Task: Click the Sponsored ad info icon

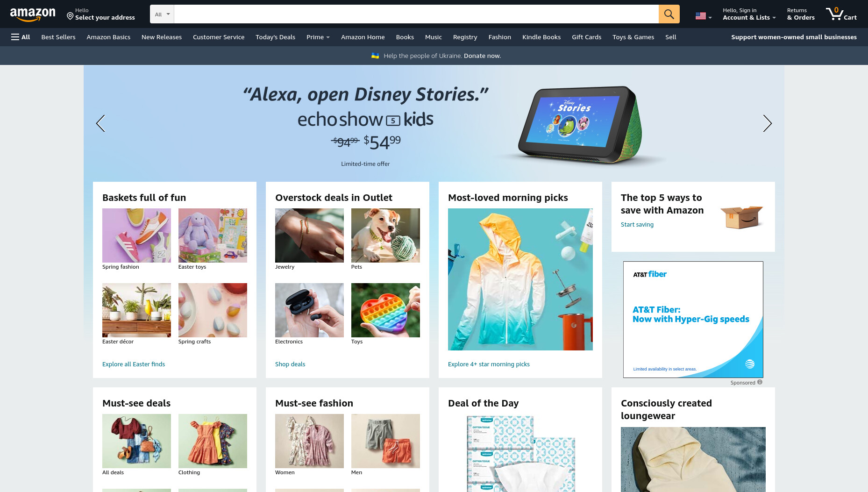Action: pos(760,382)
